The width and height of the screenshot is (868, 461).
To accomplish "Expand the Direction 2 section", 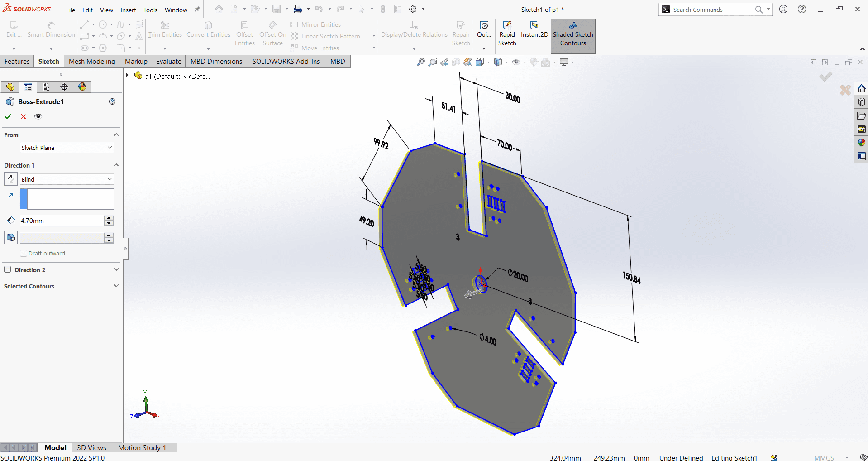I will [x=116, y=269].
